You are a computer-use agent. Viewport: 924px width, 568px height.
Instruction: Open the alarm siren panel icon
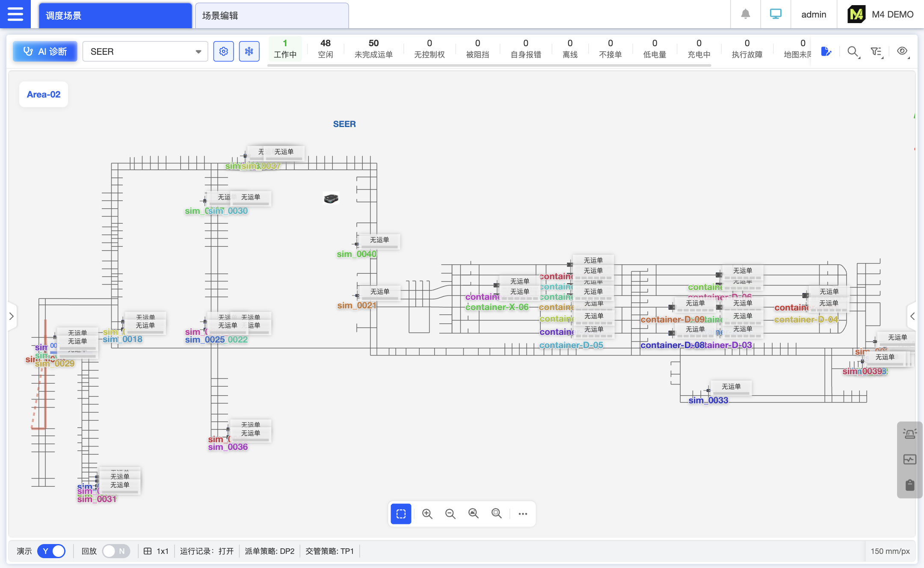[x=909, y=434]
